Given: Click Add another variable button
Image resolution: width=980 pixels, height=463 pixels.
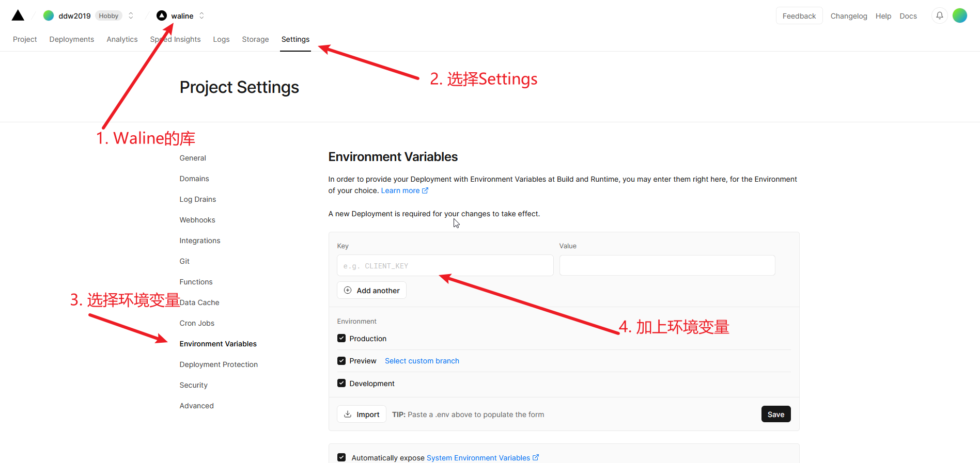Looking at the screenshot, I should pyautogui.click(x=371, y=291).
